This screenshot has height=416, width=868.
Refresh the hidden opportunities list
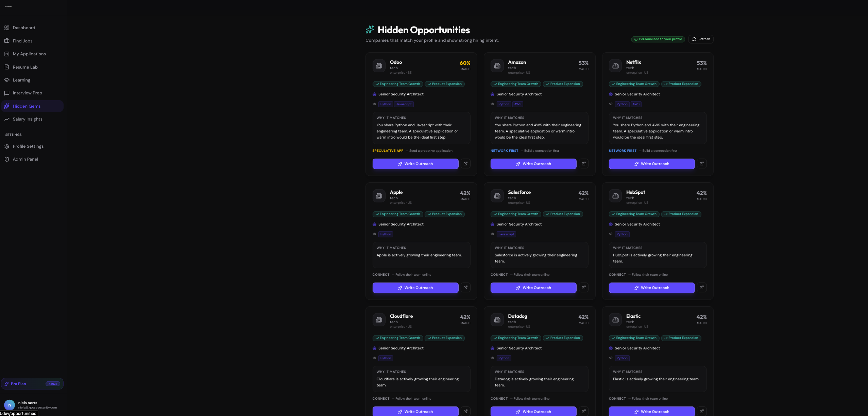point(701,39)
